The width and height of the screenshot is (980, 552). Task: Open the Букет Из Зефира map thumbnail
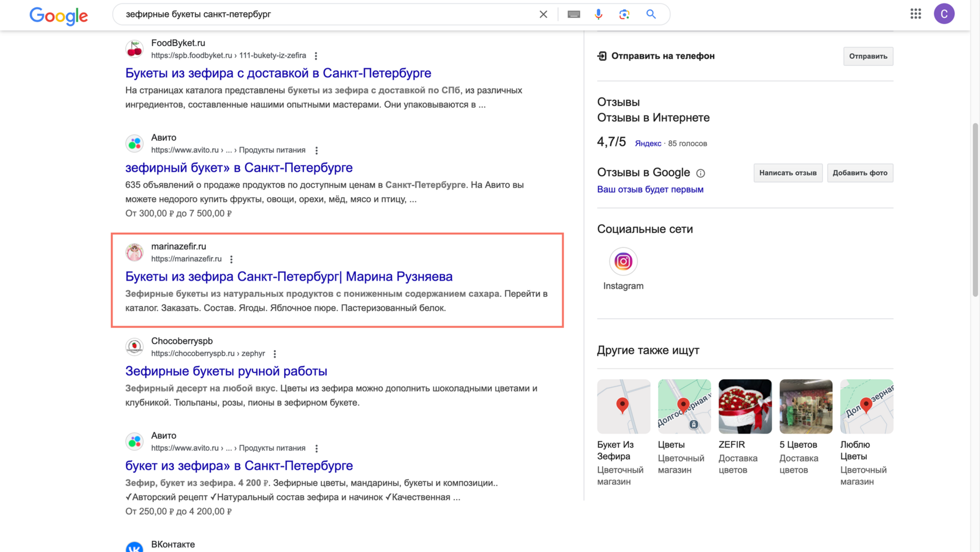click(x=624, y=406)
